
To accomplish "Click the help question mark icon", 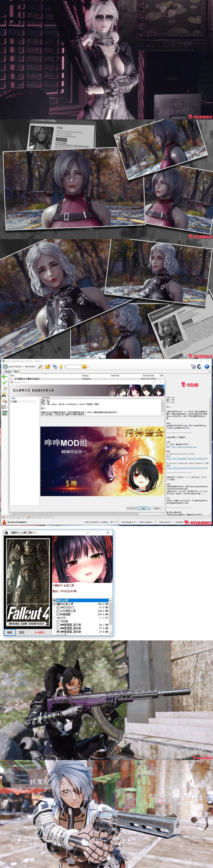I will pyautogui.click(x=207, y=366).
